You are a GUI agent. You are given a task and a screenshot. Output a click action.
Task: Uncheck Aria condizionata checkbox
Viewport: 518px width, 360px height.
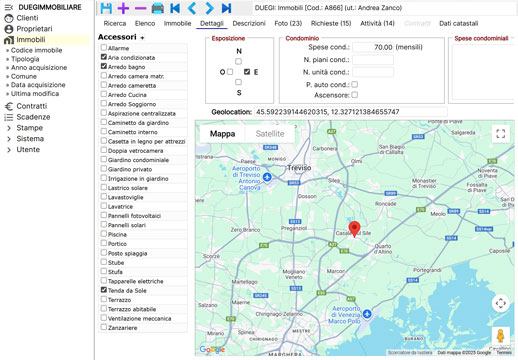pyautogui.click(x=104, y=57)
